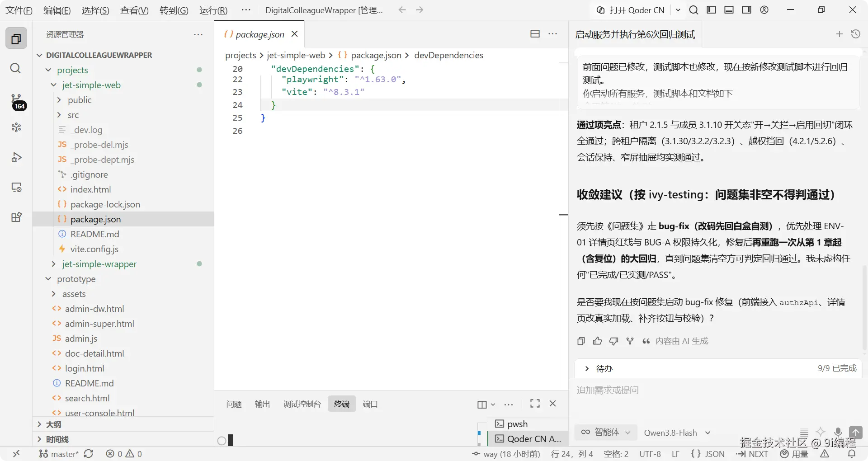Screen dimensions: 868x461
Task: Open the editor more actions ellipsis
Action: pyautogui.click(x=552, y=34)
